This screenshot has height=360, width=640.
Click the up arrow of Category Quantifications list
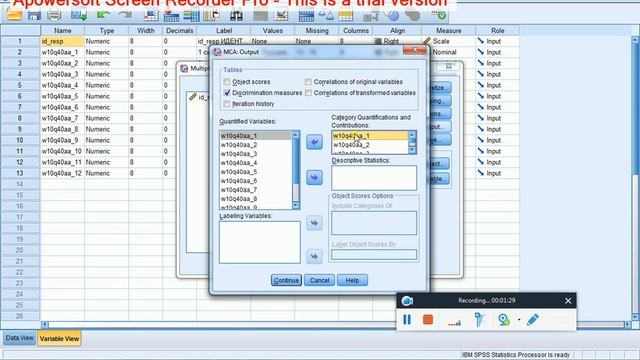coord(412,135)
